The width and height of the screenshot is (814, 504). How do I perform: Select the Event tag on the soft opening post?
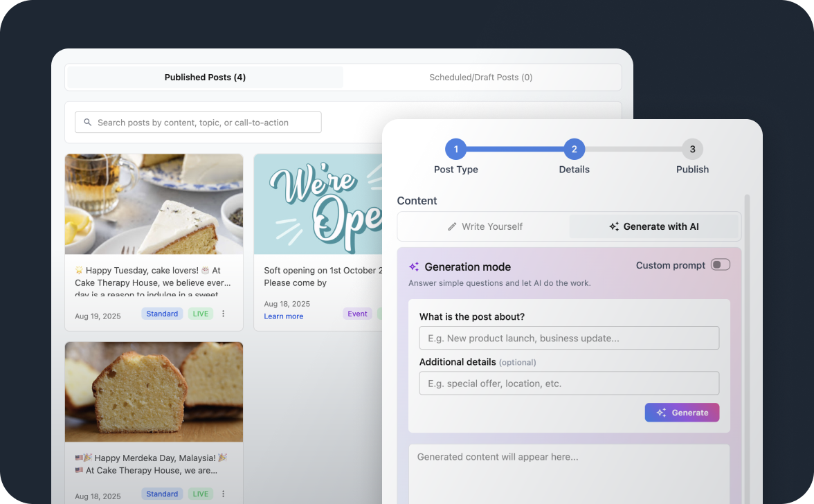[357, 313]
